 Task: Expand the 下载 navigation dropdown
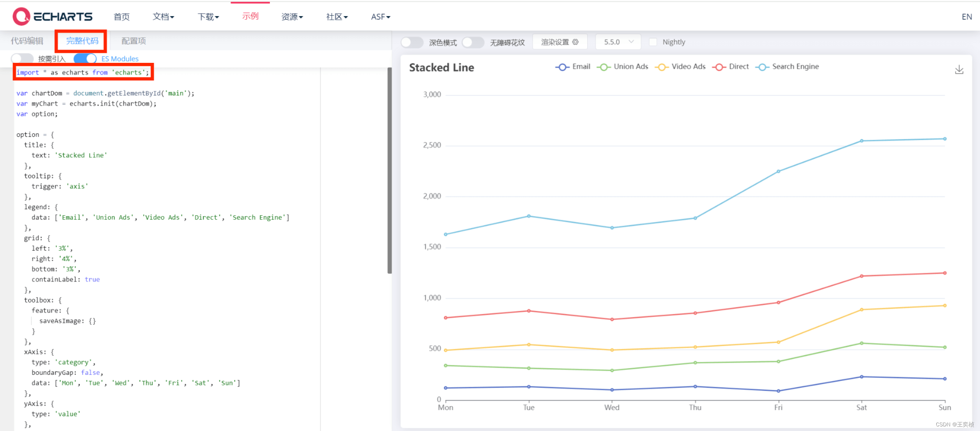(208, 16)
